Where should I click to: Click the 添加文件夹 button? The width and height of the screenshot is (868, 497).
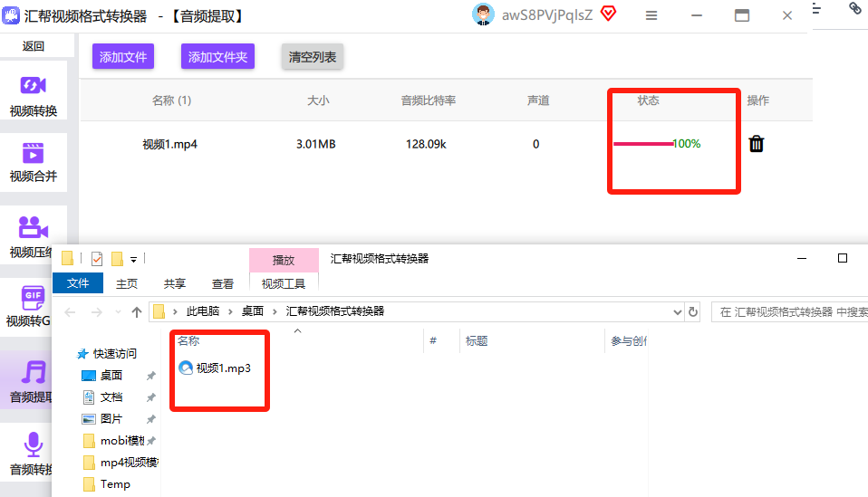217,57
